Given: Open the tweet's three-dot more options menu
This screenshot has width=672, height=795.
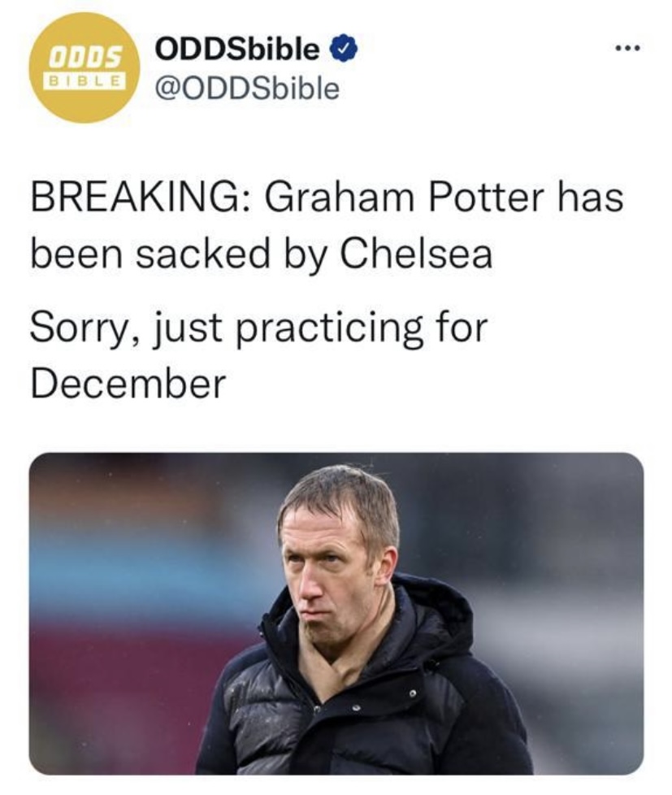Looking at the screenshot, I should 627,49.
